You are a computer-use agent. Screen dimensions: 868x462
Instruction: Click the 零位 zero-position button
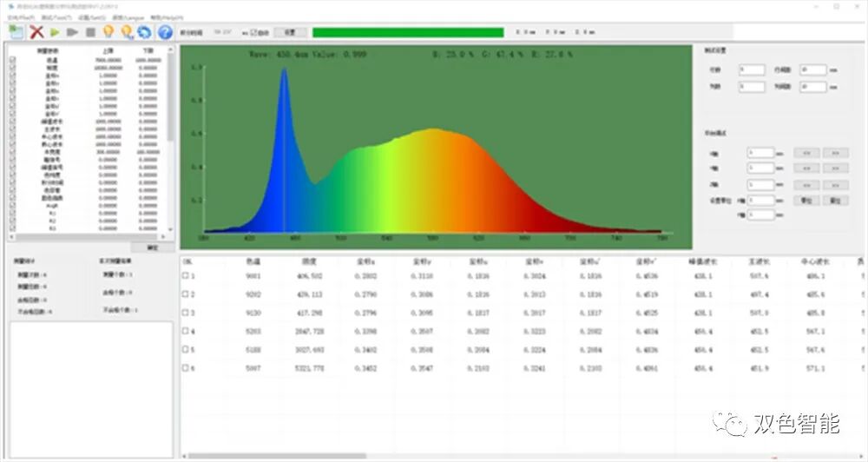point(806,201)
